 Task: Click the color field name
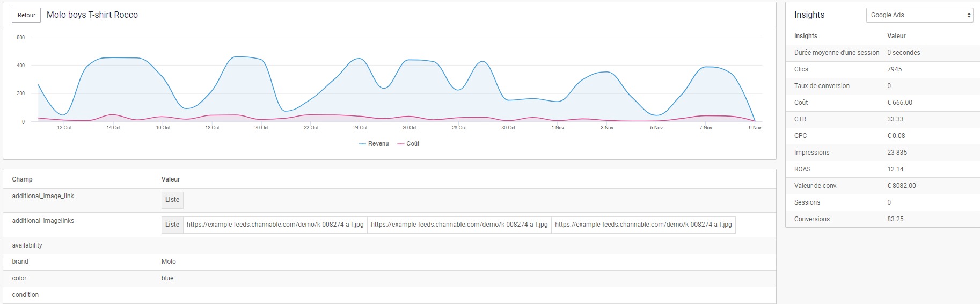[x=19, y=278]
